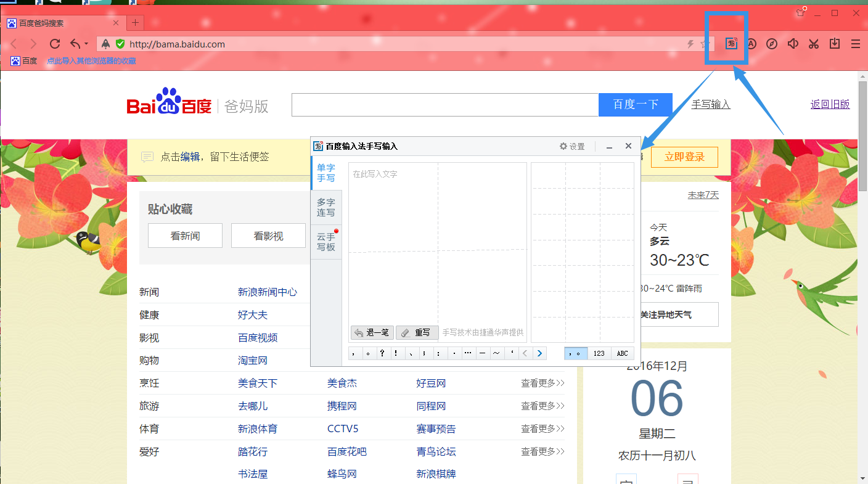Expand 查看更多>> in the 烹饪 row
This screenshot has height=484, width=868.
[x=542, y=384]
